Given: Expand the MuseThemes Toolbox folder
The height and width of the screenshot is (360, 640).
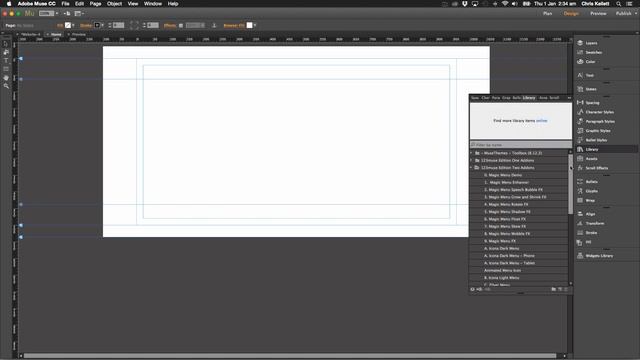Looking at the screenshot, I should pyautogui.click(x=471, y=153).
